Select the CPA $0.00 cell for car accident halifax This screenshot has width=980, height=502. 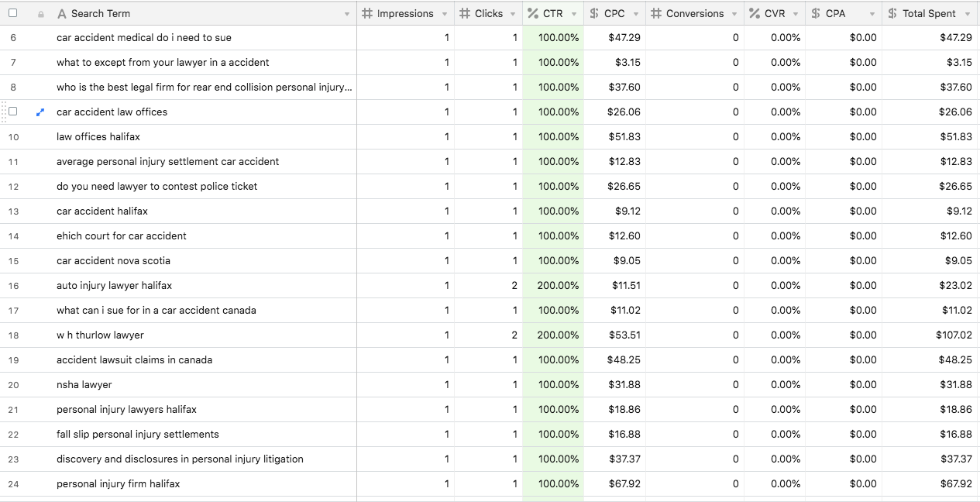tap(844, 211)
